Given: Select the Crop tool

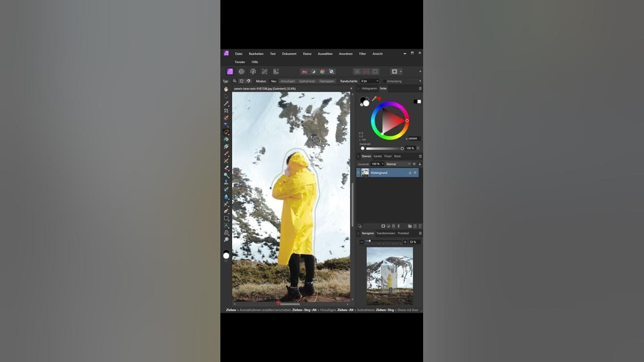Looking at the screenshot, I should (226, 110).
